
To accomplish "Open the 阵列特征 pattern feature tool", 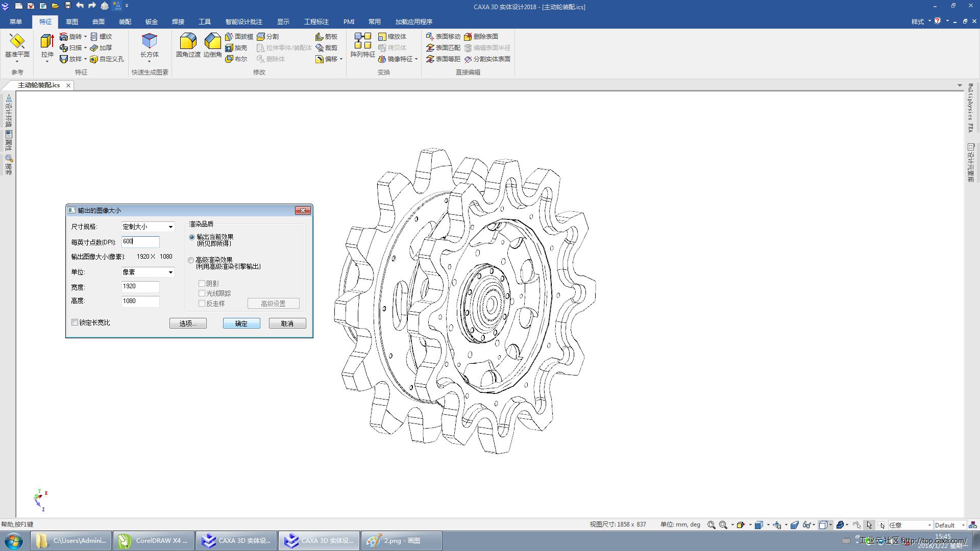I will [362, 41].
